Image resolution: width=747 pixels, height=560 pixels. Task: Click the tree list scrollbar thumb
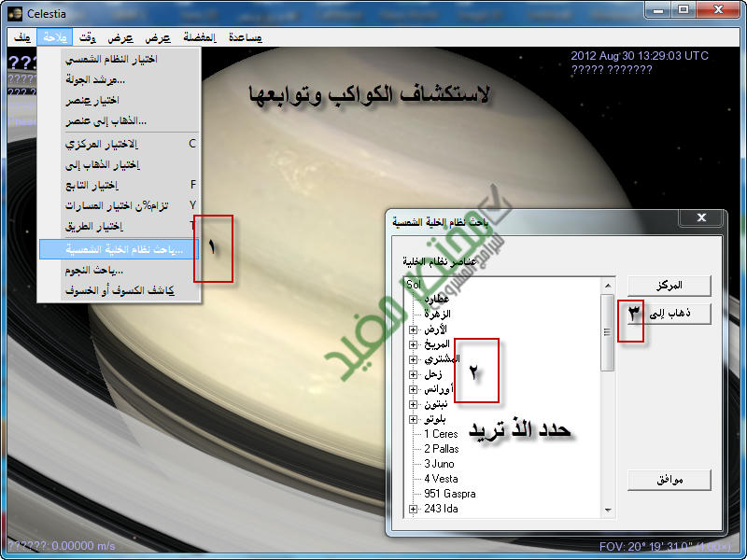(608, 332)
